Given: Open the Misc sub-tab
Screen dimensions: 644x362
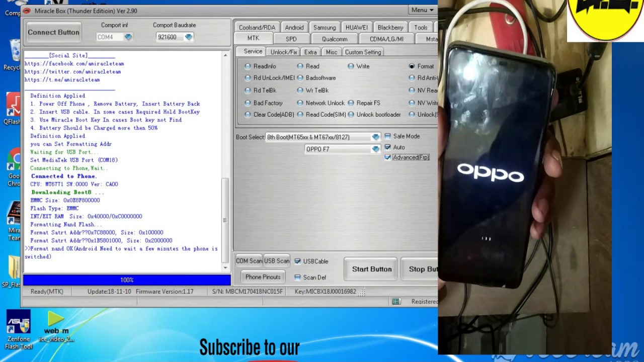Looking at the screenshot, I should coord(332,52).
